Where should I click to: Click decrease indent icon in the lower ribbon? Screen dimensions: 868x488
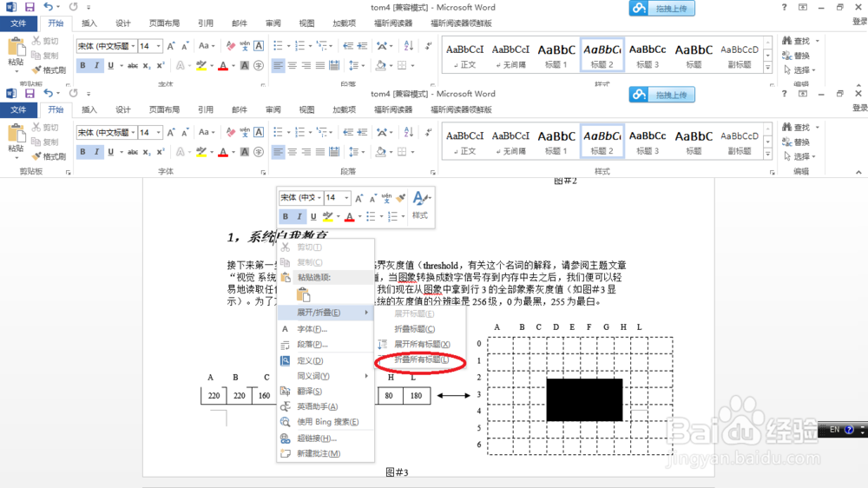pos(348,132)
